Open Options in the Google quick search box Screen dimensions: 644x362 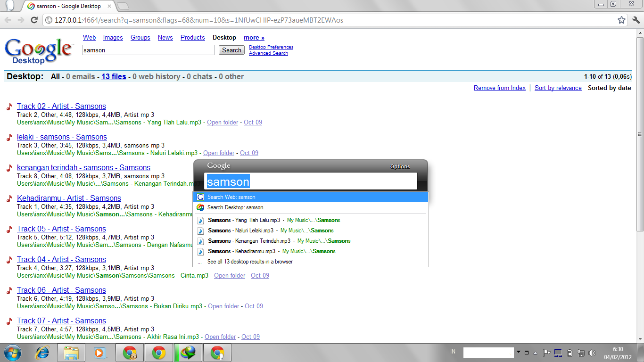400,166
